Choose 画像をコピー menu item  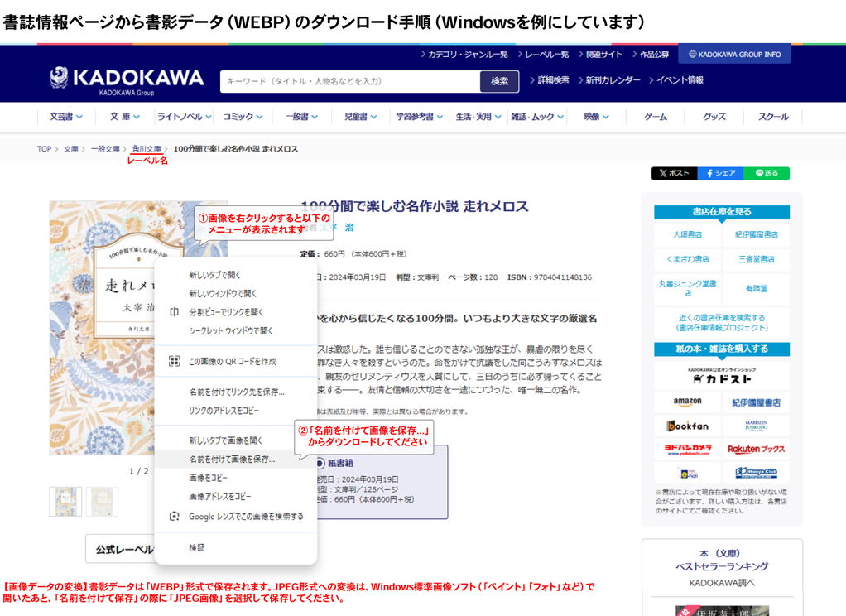[236, 478]
